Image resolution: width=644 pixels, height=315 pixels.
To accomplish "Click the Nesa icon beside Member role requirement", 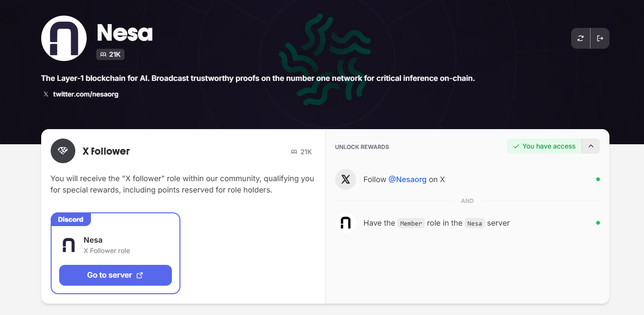I will (x=346, y=223).
